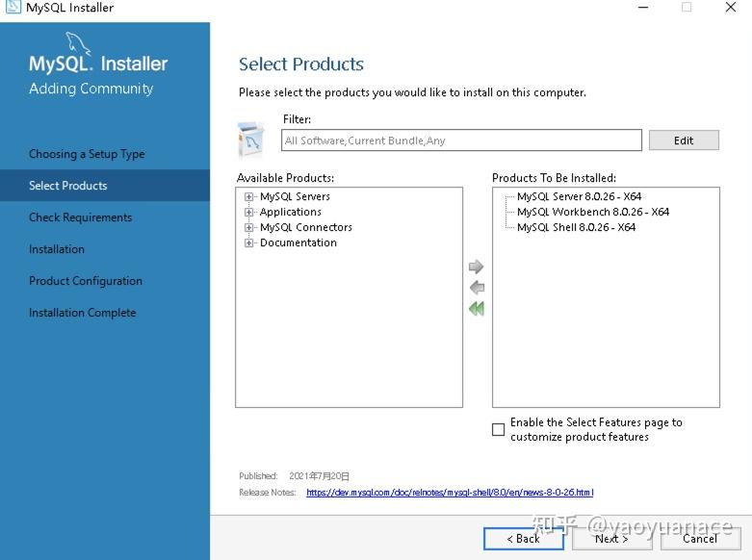Viewport: 752px width, 560px height.
Task: Go to Check Requirements step
Action: pos(81,217)
